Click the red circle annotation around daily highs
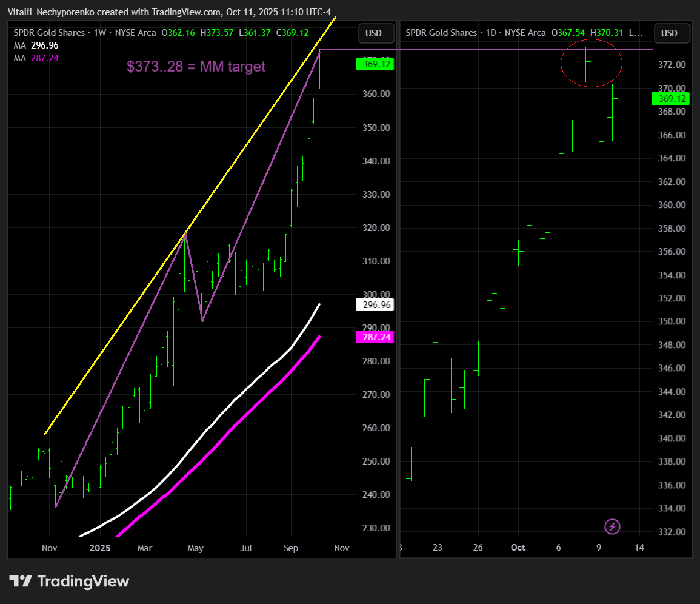 (591, 63)
